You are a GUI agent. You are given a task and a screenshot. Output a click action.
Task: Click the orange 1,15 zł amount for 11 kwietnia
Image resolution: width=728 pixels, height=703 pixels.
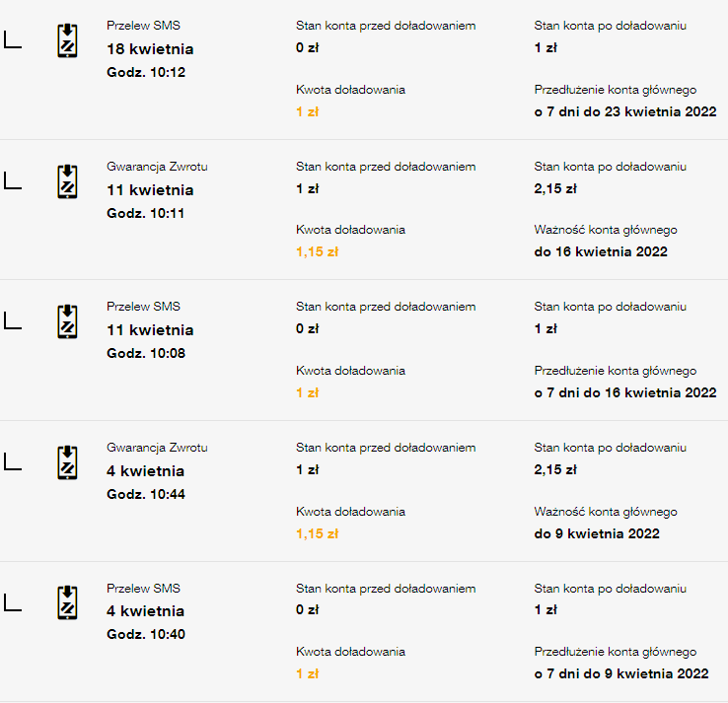point(317,251)
